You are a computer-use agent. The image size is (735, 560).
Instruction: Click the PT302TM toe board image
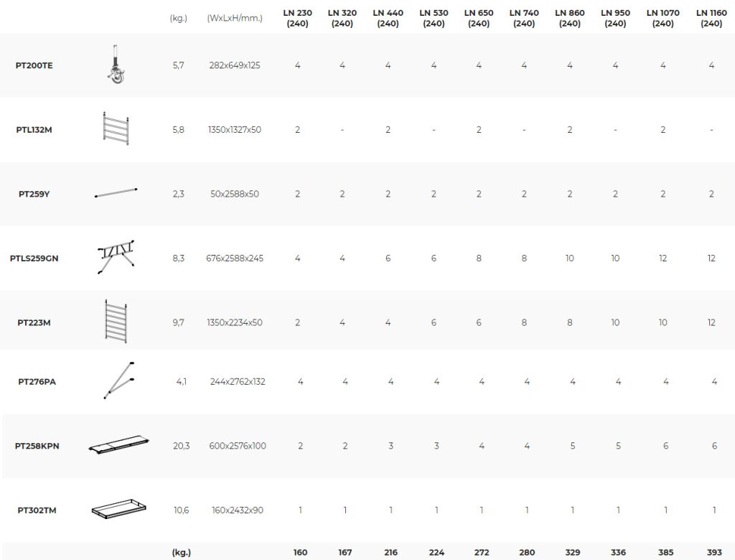(118, 510)
